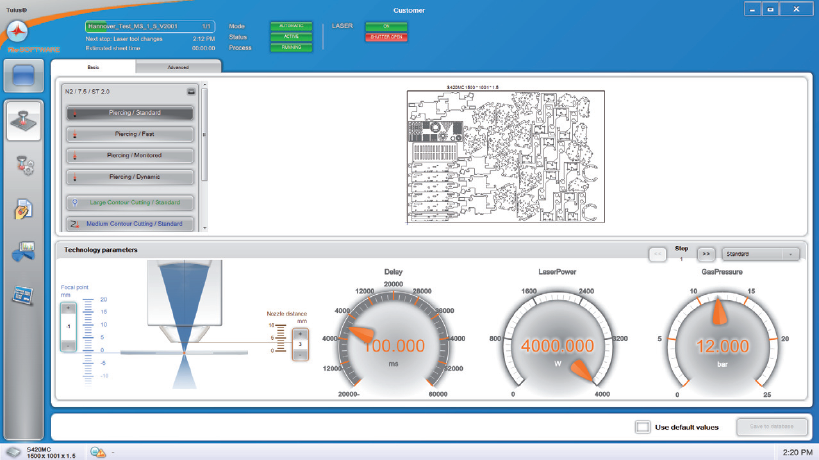Select Piercing / Fast technology
This screenshot has height=460, width=819.
tap(129, 134)
